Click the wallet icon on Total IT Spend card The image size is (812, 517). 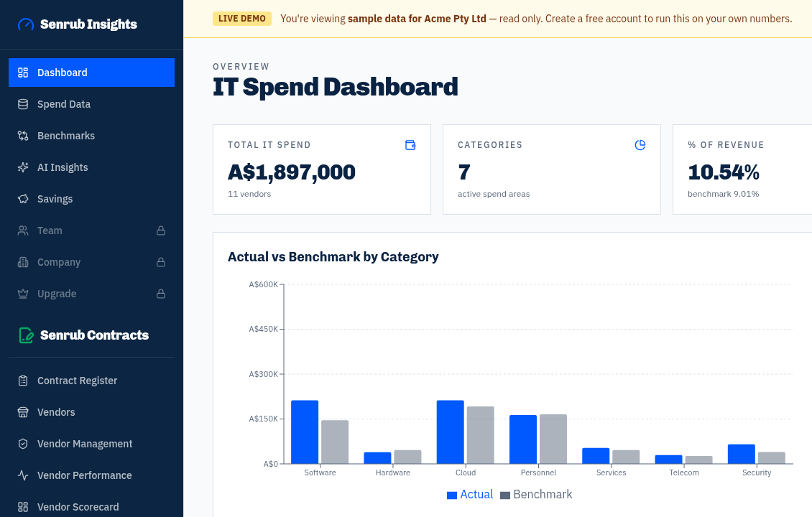click(410, 145)
